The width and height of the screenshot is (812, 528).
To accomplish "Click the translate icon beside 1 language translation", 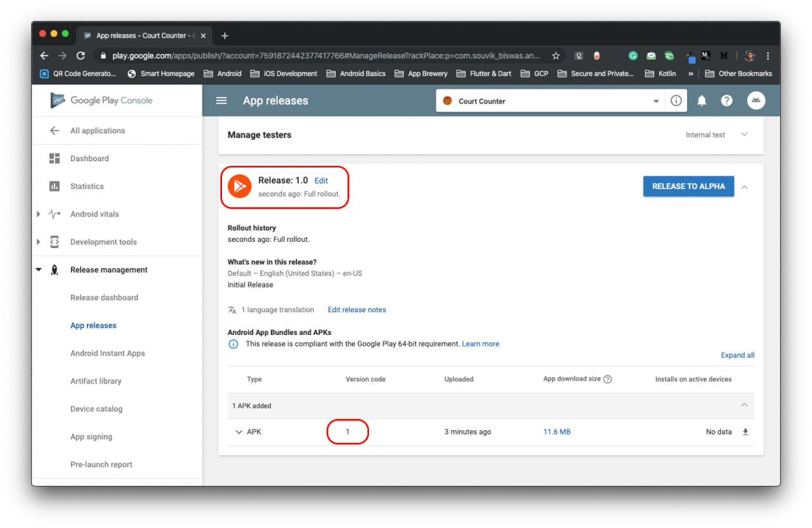I will pos(232,310).
